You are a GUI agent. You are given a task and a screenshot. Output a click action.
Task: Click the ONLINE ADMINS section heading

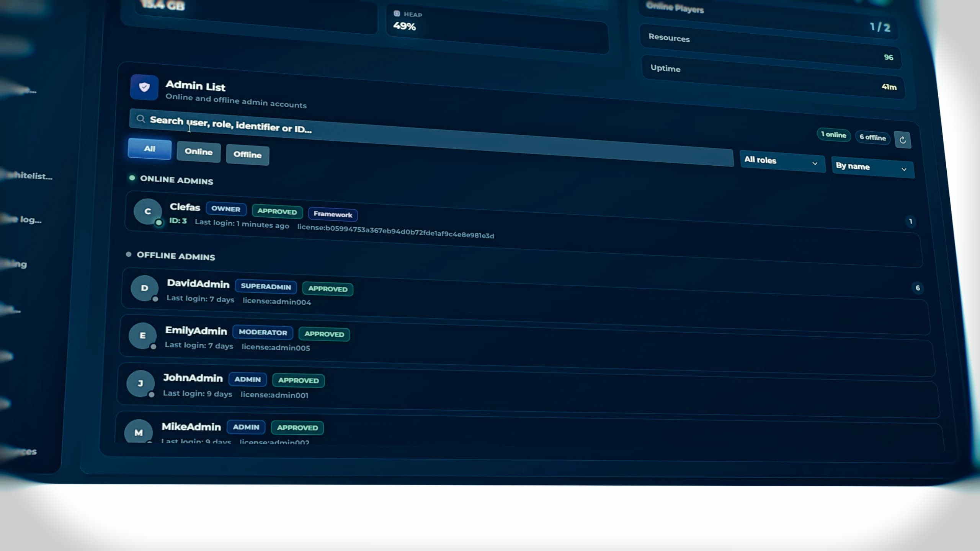coord(176,180)
